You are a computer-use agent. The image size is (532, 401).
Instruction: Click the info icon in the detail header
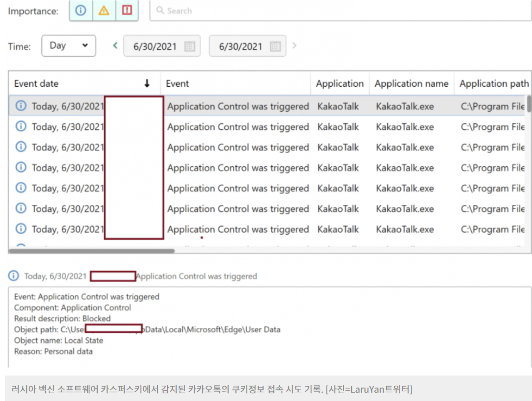(13, 275)
